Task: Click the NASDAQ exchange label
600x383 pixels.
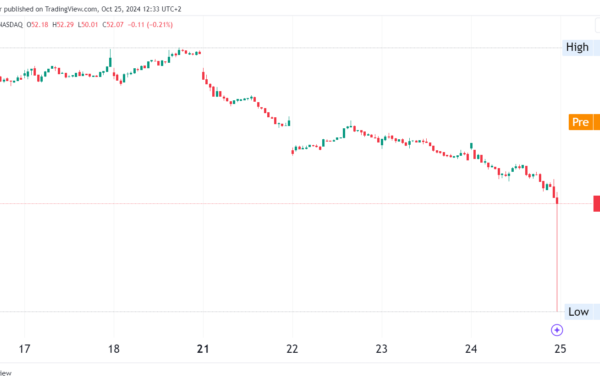Action: pyautogui.click(x=11, y=25)
